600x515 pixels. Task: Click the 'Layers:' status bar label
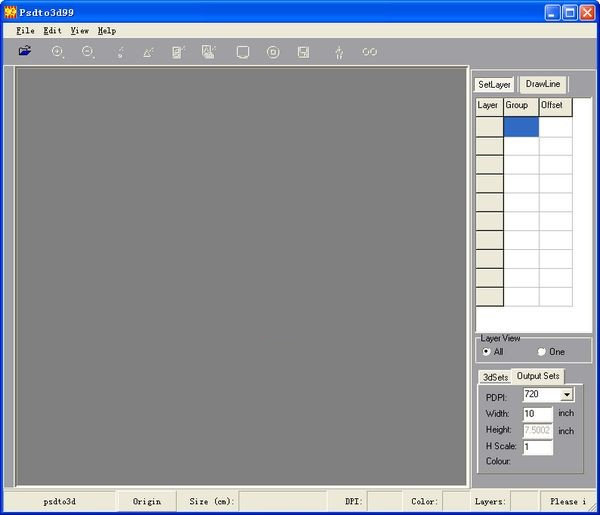pyautogui.click(x=490, y=502)
